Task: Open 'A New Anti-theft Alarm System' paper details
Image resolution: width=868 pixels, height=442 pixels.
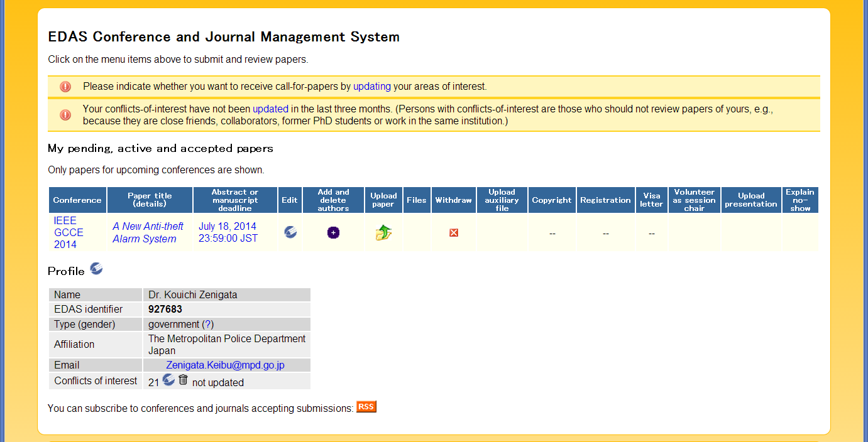Action: (148, 232)
